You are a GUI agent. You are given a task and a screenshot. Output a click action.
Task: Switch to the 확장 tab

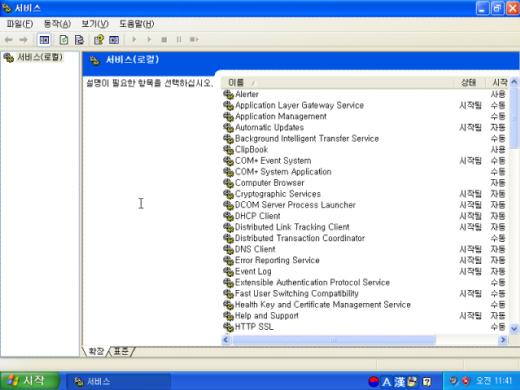96,351
